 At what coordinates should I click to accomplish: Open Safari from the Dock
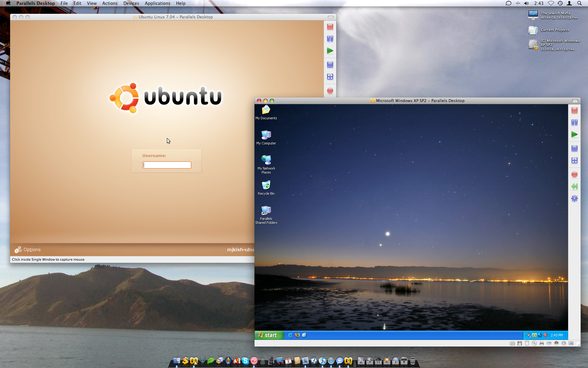coord(331,361)
